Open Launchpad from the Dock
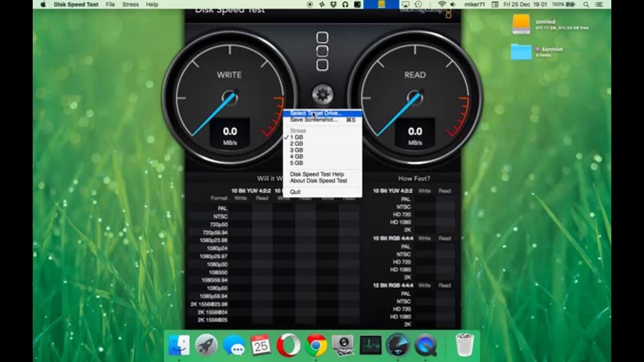The image size is (644, 362). pyautogui.click(x=206, y=345)
